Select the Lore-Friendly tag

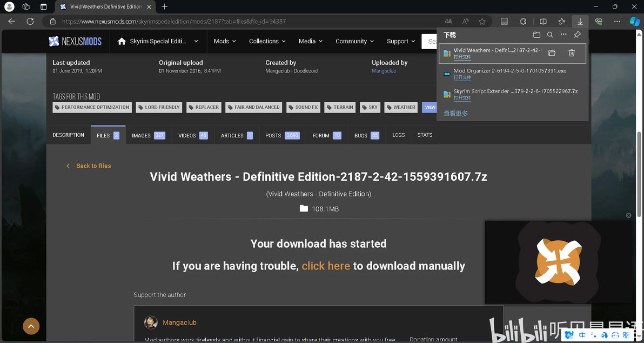[159, 107]
